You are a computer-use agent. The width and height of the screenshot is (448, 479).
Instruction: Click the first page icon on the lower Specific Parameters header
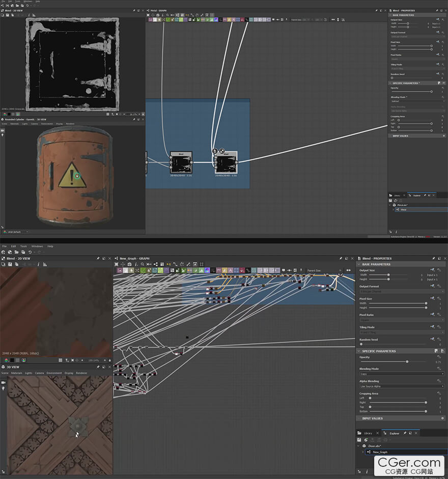click(436, 351)
